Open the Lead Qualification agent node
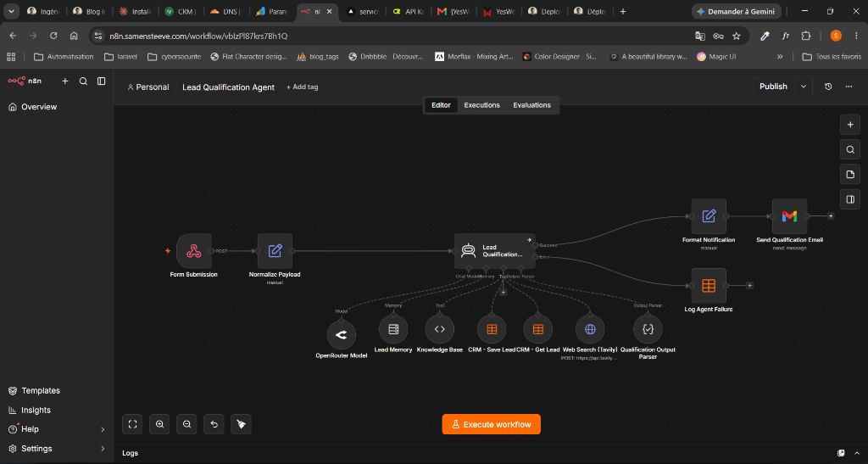 494,251
